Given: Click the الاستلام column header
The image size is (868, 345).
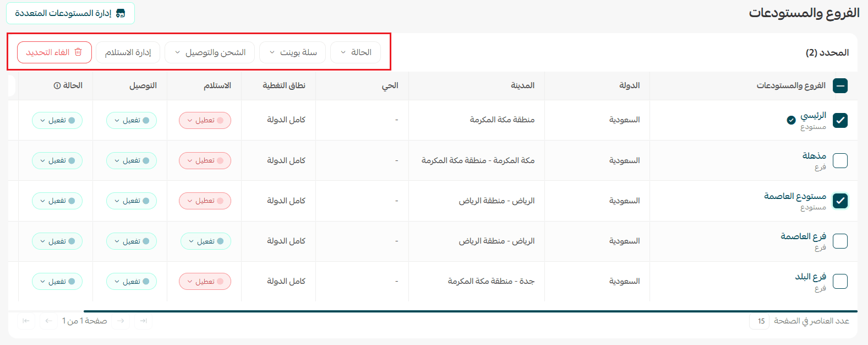Looking at the screenshot, I should point(217,85).
